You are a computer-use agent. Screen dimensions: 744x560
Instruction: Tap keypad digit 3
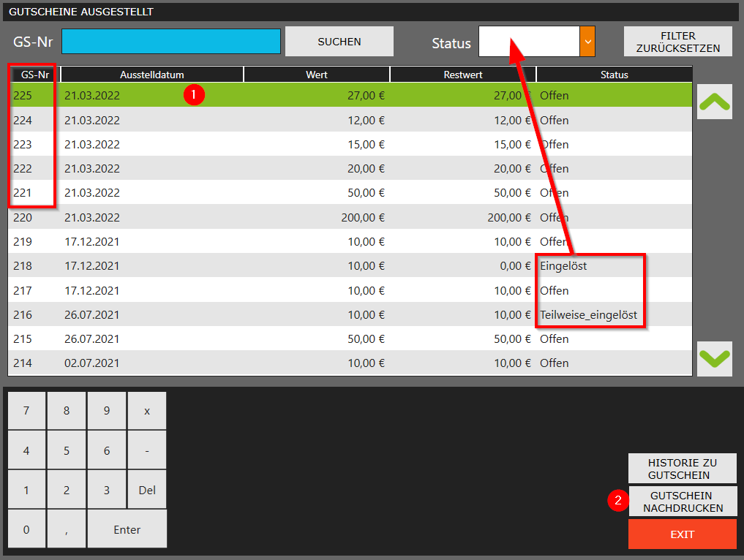107,489
